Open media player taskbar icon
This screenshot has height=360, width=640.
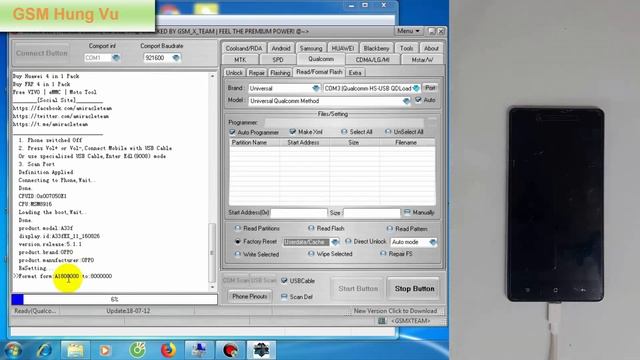point(105,350)
